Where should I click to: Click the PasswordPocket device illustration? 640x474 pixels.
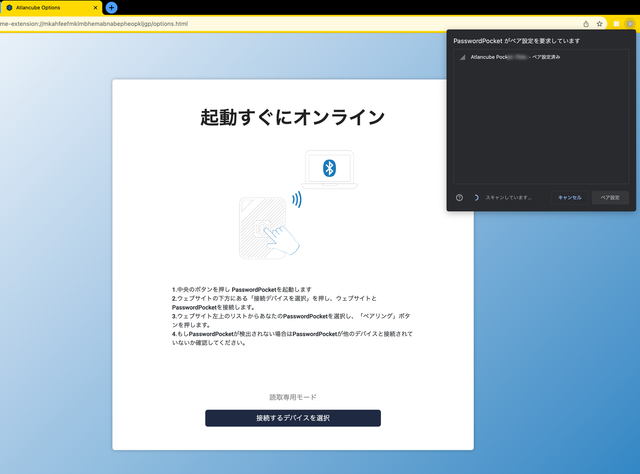[x=262, y=228]
